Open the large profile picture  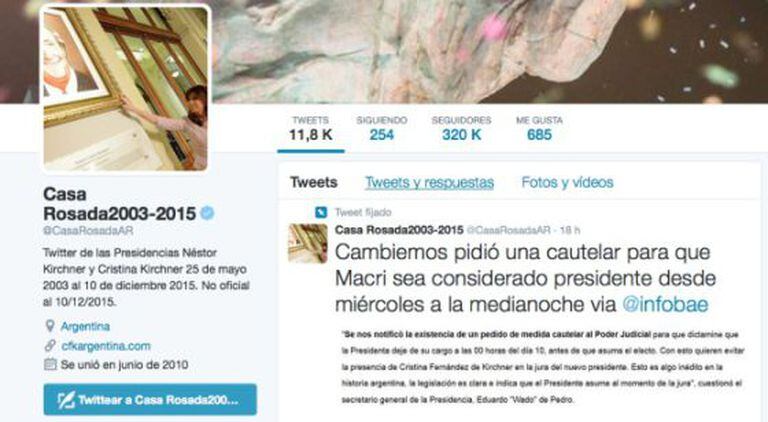click(125, 89)
